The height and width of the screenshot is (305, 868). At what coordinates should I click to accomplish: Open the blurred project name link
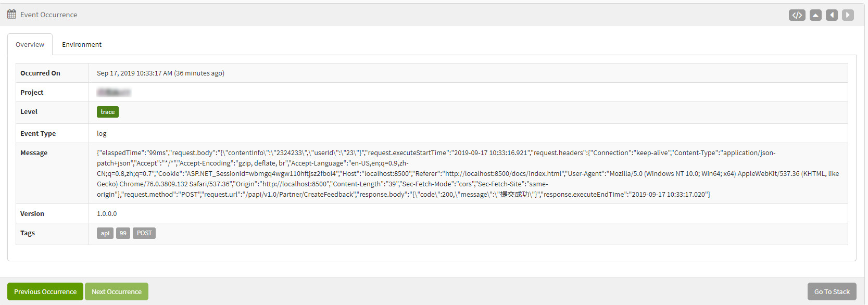(114, 93)
